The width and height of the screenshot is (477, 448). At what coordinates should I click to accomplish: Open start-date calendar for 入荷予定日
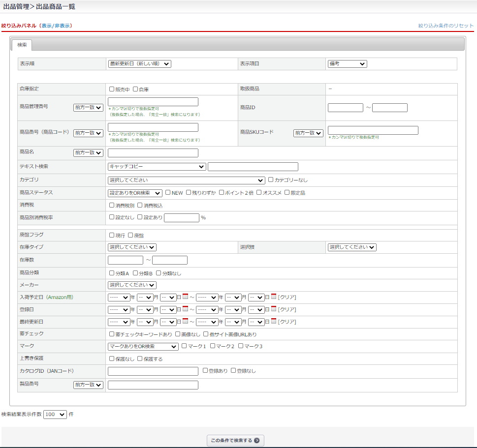pyautogui.click(x=186, y=297)
